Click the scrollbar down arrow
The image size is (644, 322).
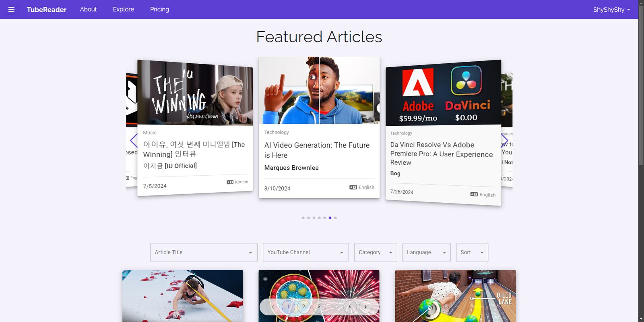pos(641,319)
